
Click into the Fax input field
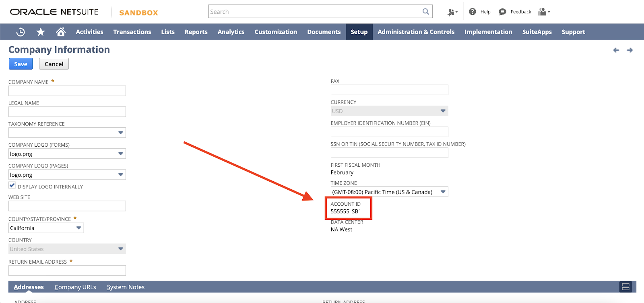coord(389,90)
